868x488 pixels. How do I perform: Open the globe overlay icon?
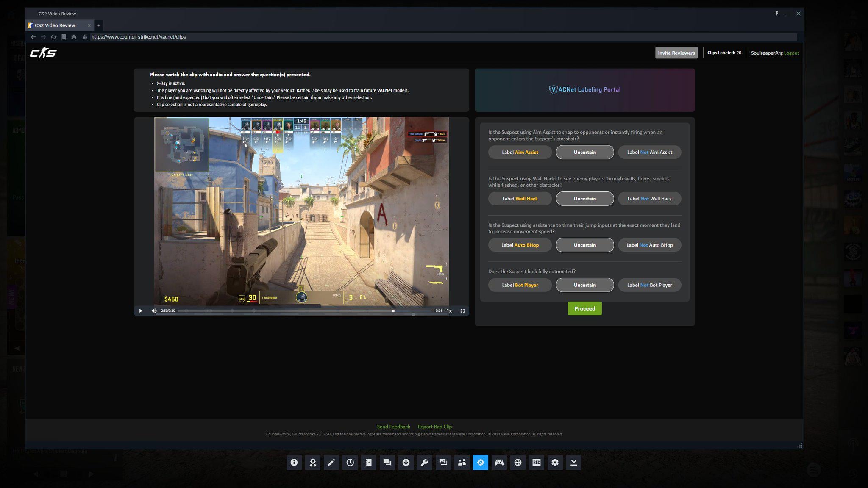point(518,463)
